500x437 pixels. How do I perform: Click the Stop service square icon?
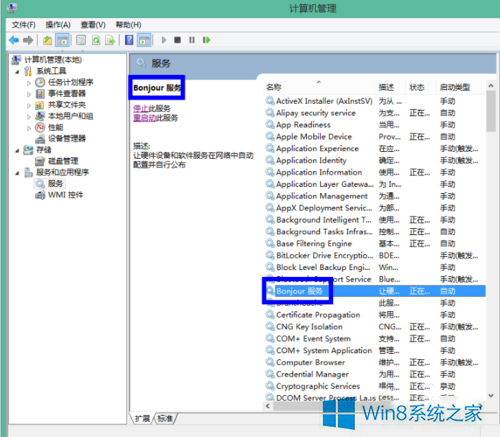(178, 40)
